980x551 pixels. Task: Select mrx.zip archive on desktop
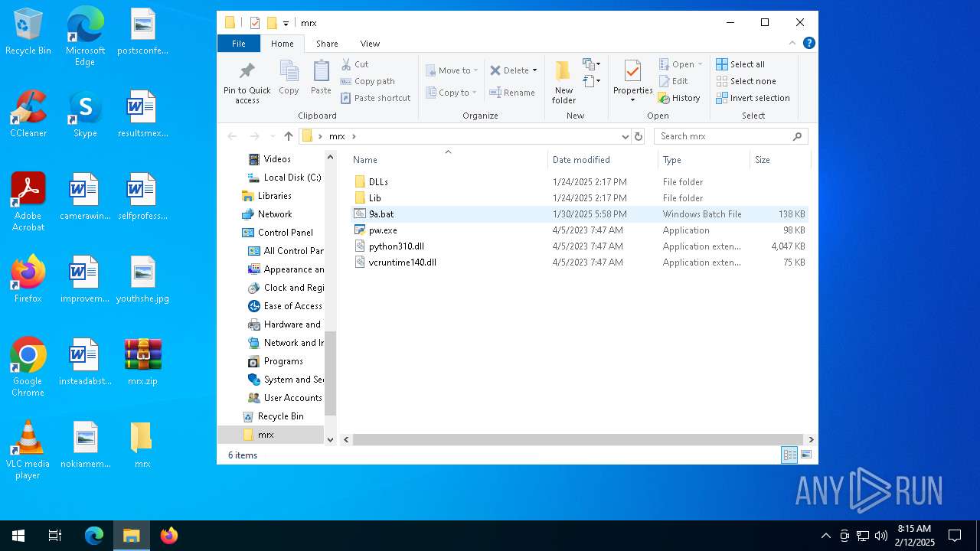pos(142,362)
